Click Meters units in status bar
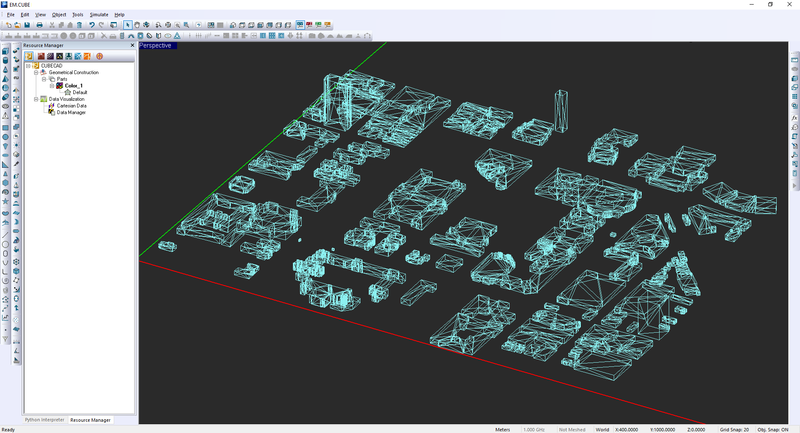Image resolution: width=800 pixels, height=433 pixels. coord(502,429)
